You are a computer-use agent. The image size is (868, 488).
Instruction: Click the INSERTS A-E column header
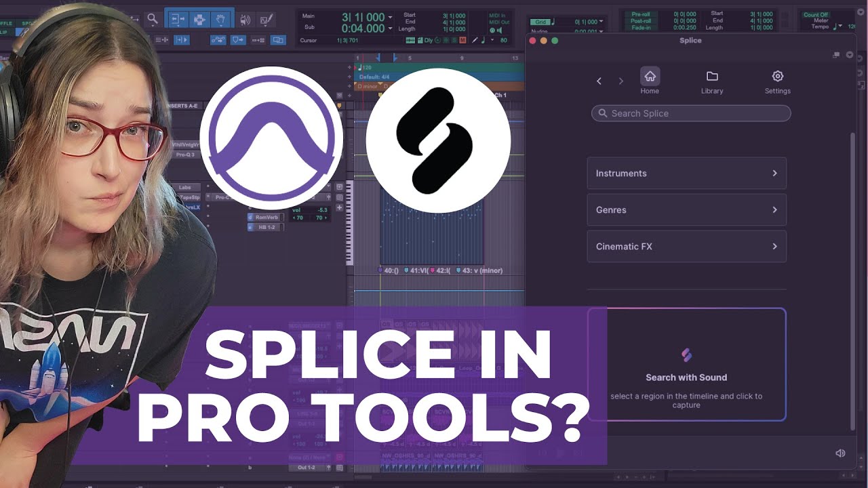(182, 106)
